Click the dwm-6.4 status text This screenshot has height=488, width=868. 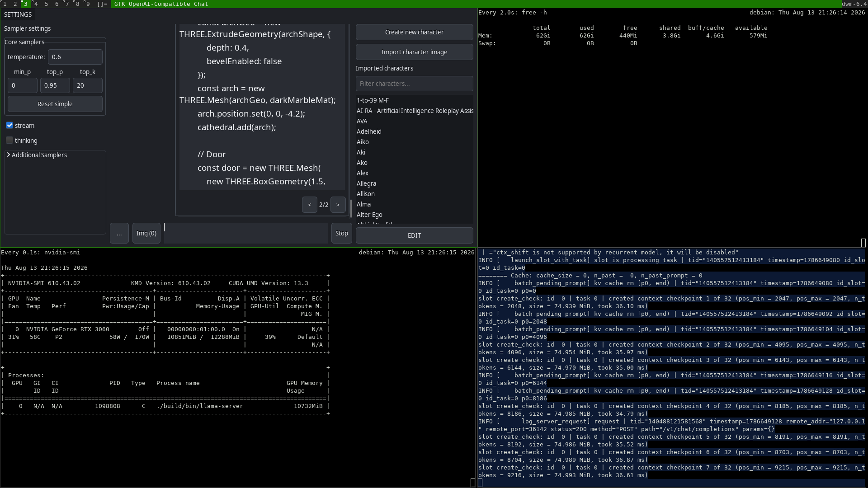pos(854,4)
